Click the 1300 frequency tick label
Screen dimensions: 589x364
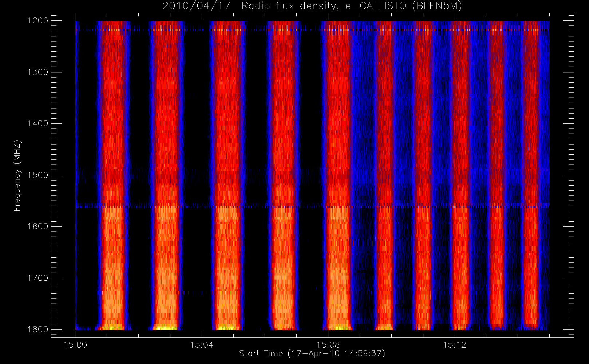pyautogui.click(x=38, y=72)
